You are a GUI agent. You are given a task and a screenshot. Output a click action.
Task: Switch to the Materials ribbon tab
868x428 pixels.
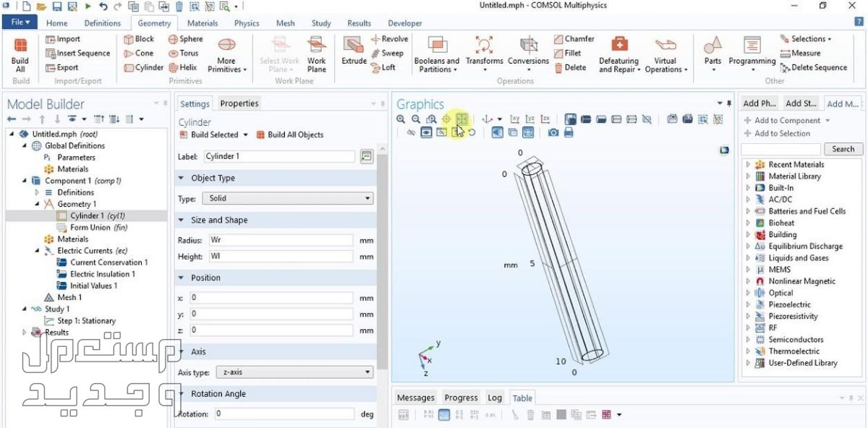pyautogui.click(x=203, y=23)
